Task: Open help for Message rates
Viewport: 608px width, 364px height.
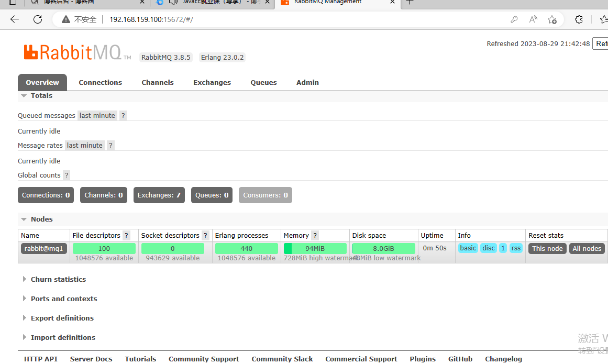Action: [110, 146]
